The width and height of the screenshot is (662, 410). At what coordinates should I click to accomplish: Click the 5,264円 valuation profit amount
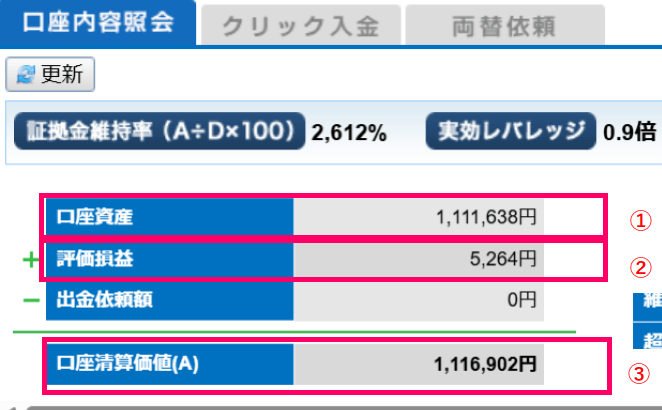pyautogui.click(x=504, y=259)
